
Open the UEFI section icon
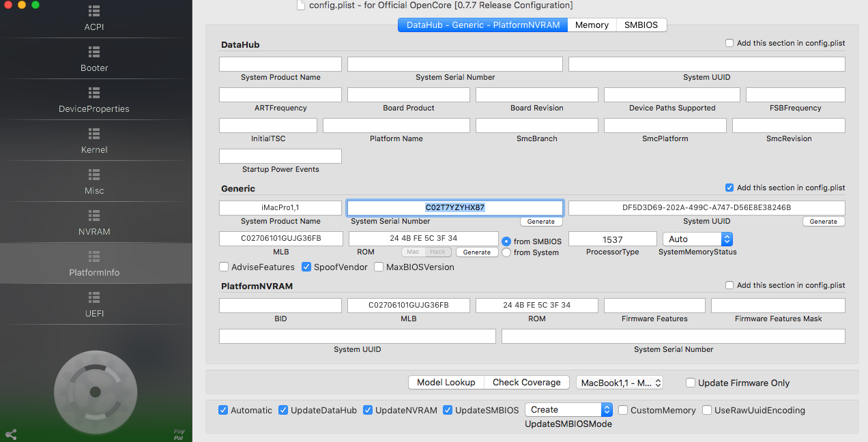click(x=94, y=297)
